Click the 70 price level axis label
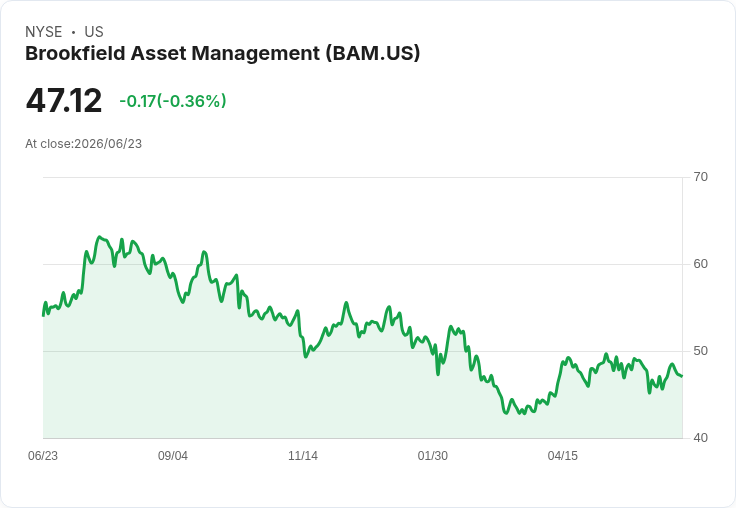This screenshot has width=736, height=508. 700,177
